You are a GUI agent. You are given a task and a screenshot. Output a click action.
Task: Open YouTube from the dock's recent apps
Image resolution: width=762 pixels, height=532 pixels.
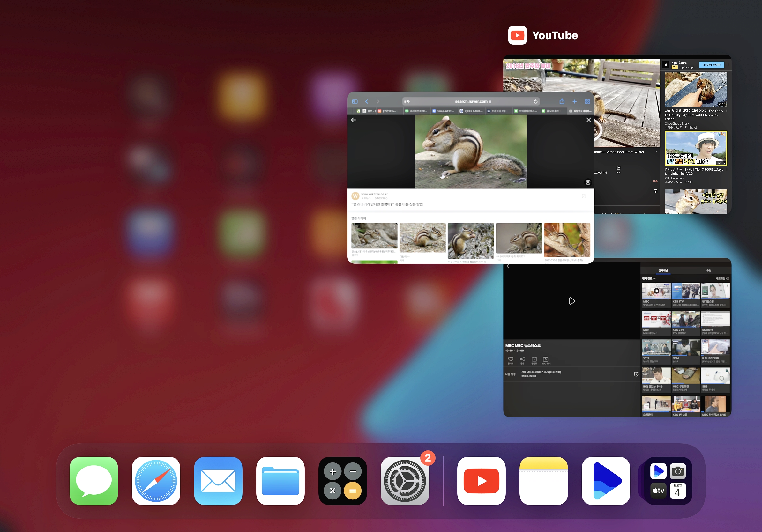click(x=481, y=481)
